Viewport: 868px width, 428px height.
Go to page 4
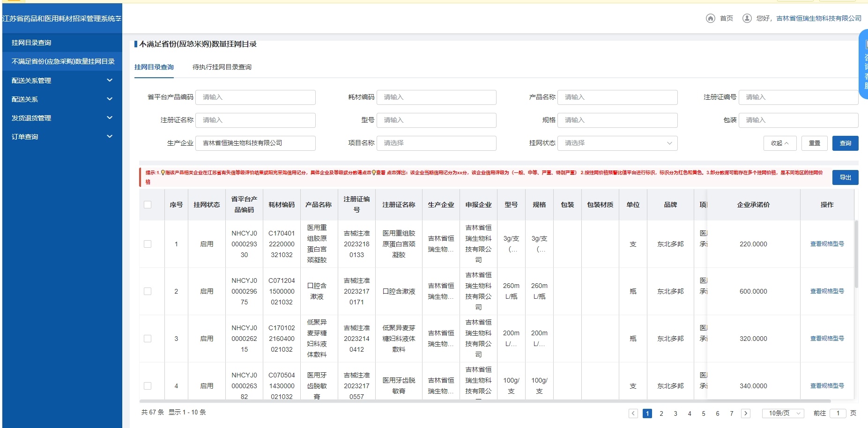tap(690, 413)
